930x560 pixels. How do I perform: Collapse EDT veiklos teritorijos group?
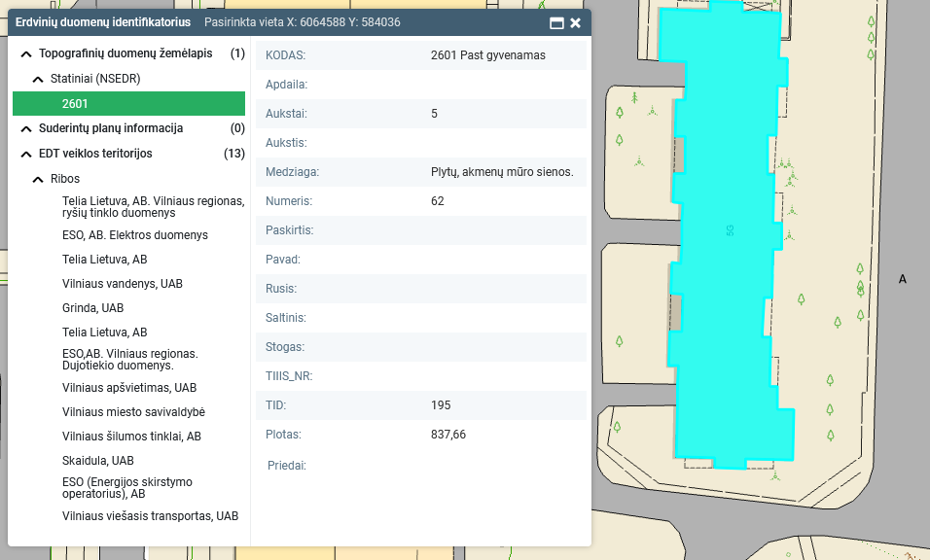tap(25, 154)
